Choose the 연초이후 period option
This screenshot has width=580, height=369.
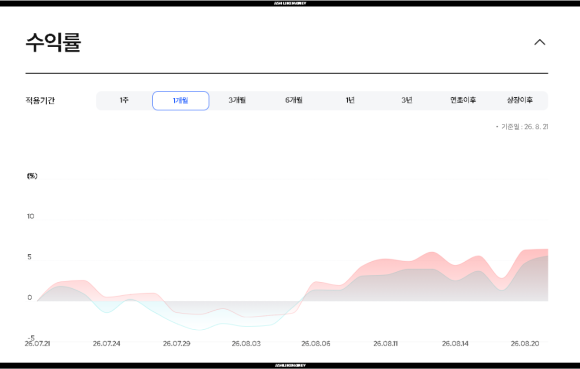pyautogui.click(x=463, y=100)
